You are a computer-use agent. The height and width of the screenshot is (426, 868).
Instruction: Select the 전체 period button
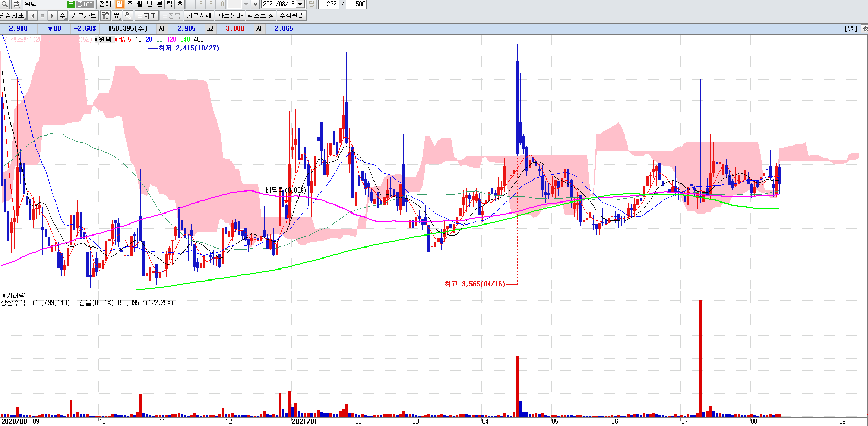105,4
